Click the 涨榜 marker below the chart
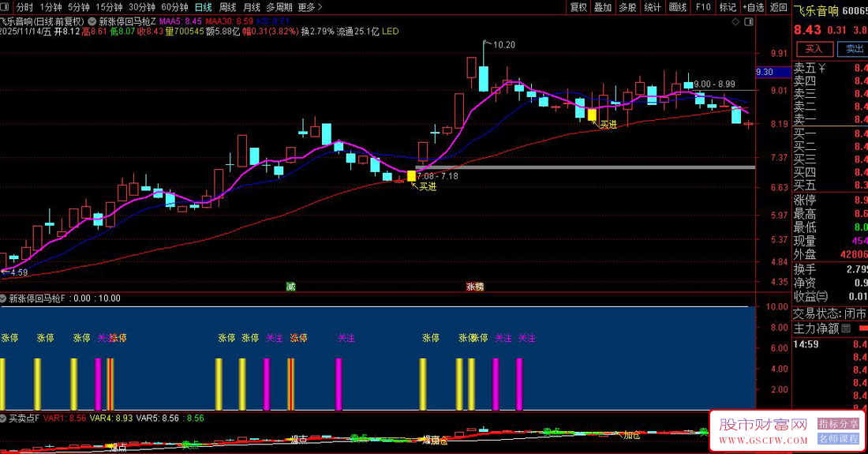 point(475,287)
